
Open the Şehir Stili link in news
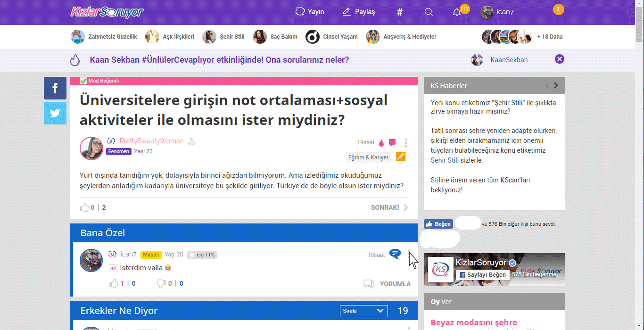click(x=445, y=160)
